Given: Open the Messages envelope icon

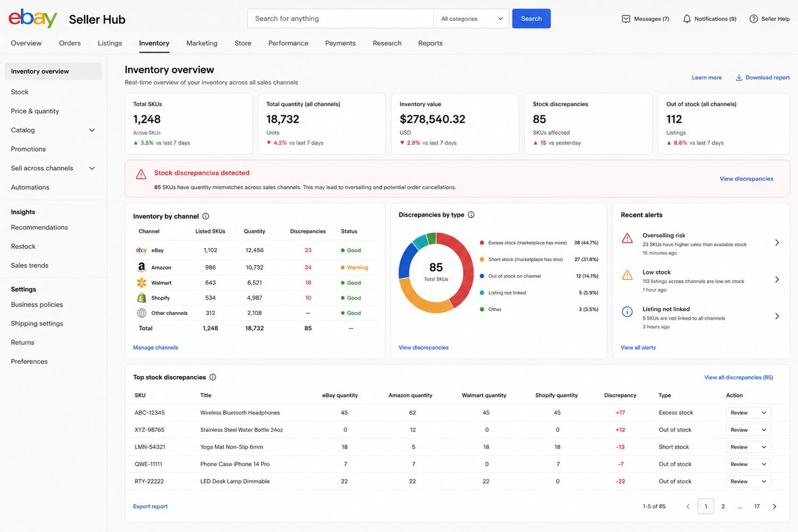Looking at the screenshot, I should 626,19.
